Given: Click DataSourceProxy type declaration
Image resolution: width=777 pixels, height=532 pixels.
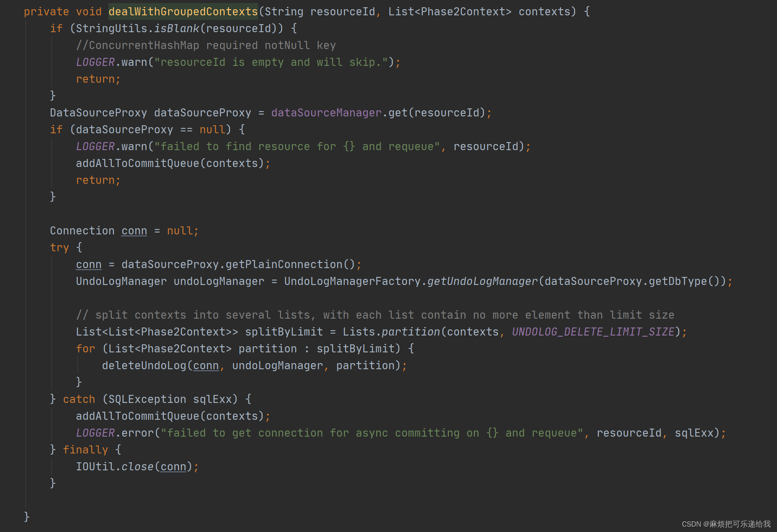Looking at the screenshot, I should [x=98, y=113].
